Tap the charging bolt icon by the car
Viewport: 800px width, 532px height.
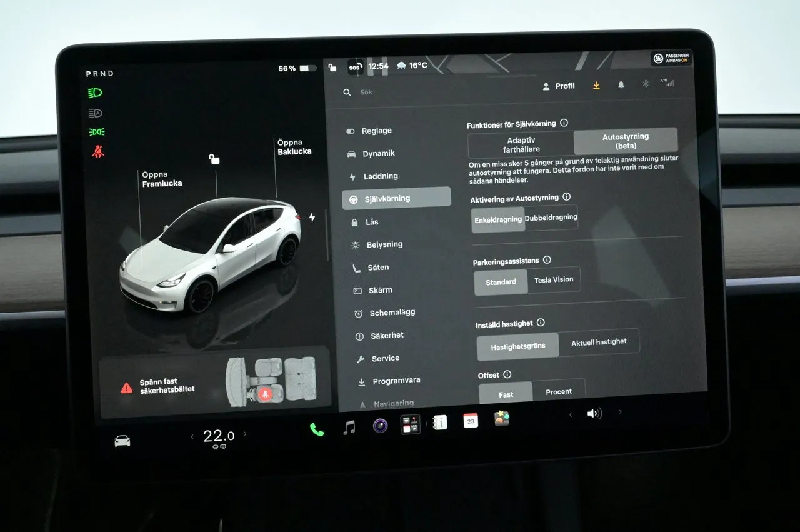(x=312, y=218)
